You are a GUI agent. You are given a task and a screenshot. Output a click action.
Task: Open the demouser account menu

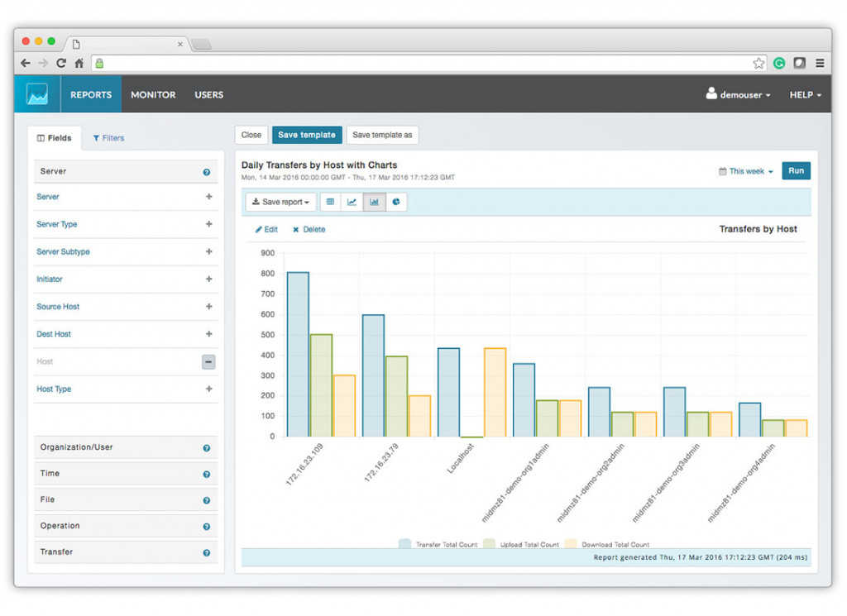coord(738,94)
